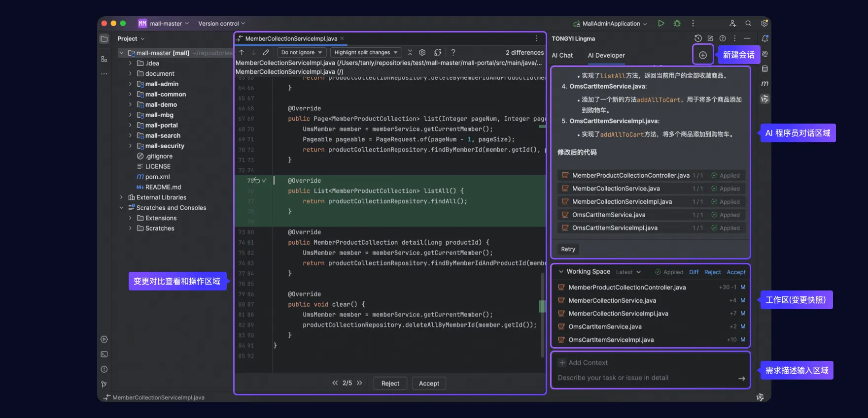Open terminal tool window icon
Screen dimensions: 868x418
(x=104, y=354)
